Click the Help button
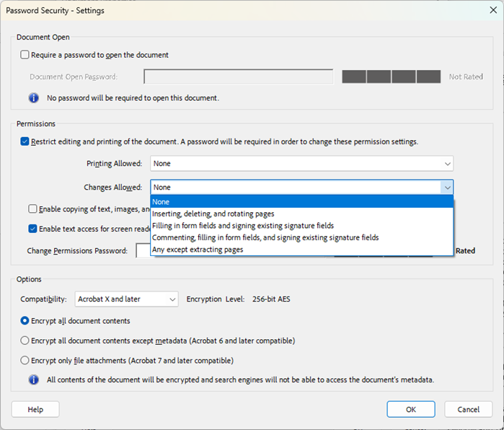 (x=35, y=409)
